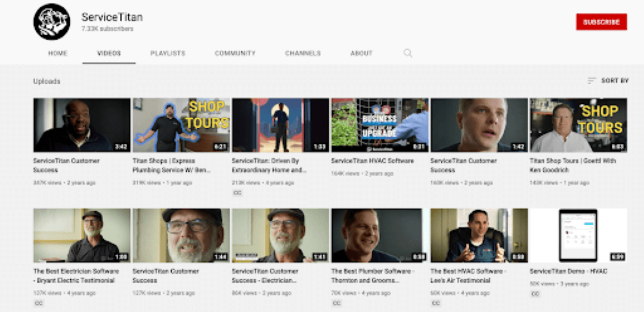Screen dimensions: 644x312
Task: Play the Best Plumber Software thumbnail
Action: pyautogui.click(x=380, y=235)
